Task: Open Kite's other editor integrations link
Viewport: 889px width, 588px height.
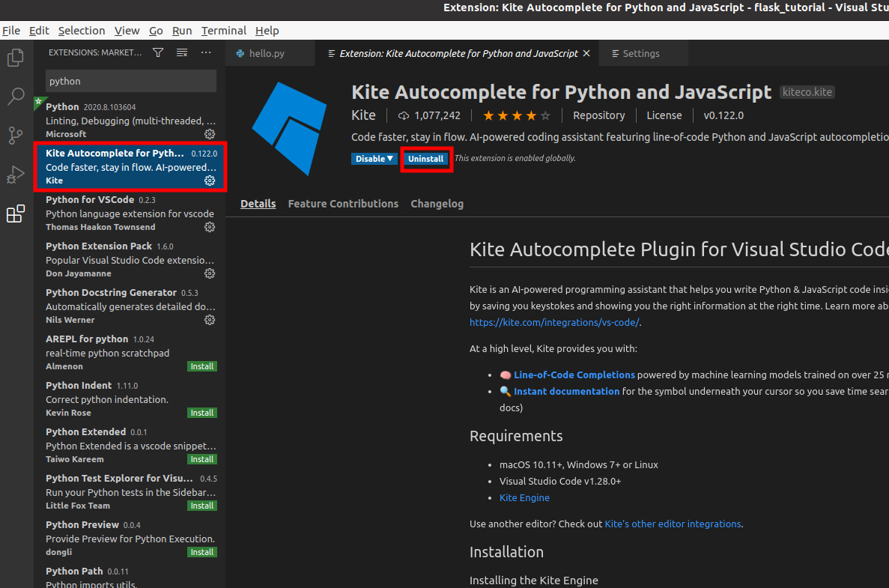Action: (x=673, y=524)
